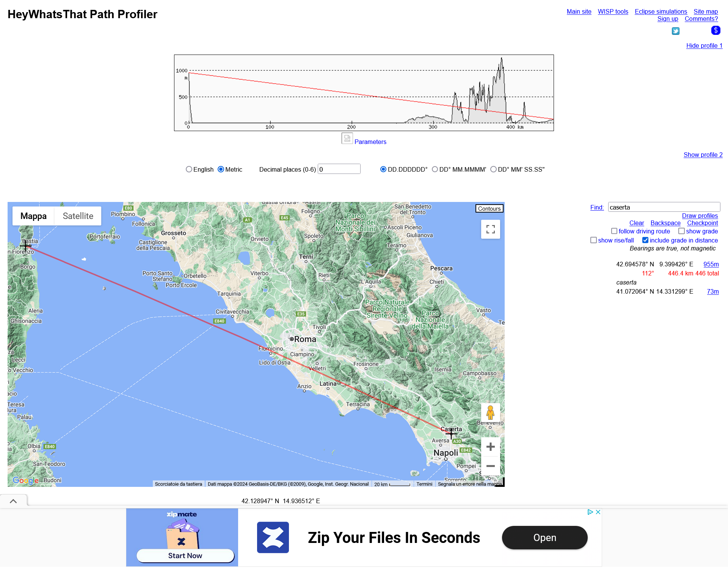Click the 446.4 km 446 total distance text
The width and height of the screenshot is (728, 574).
(x=693, y=274)
